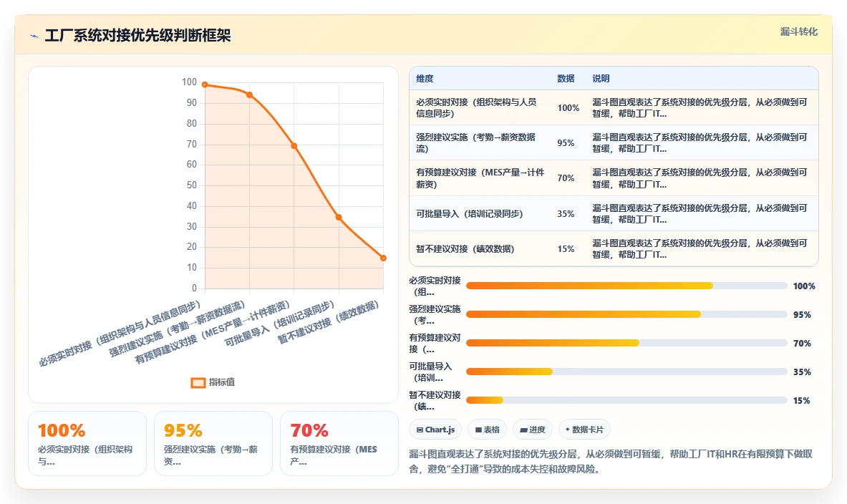
Task: Open the 95% 强烈建议实施 data card
Action: [x=213, y=443]
